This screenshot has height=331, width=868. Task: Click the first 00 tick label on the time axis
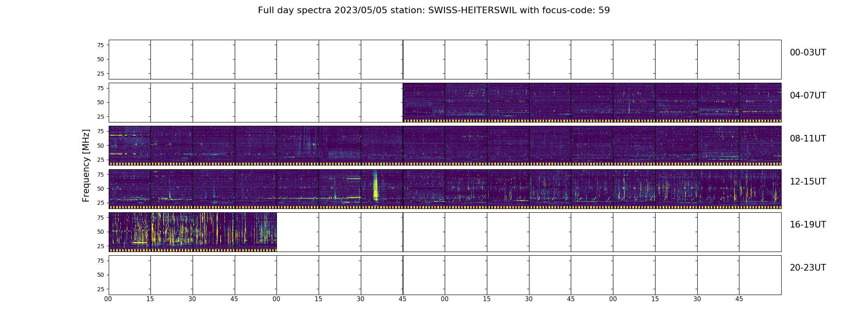click(x=108, y=299)
